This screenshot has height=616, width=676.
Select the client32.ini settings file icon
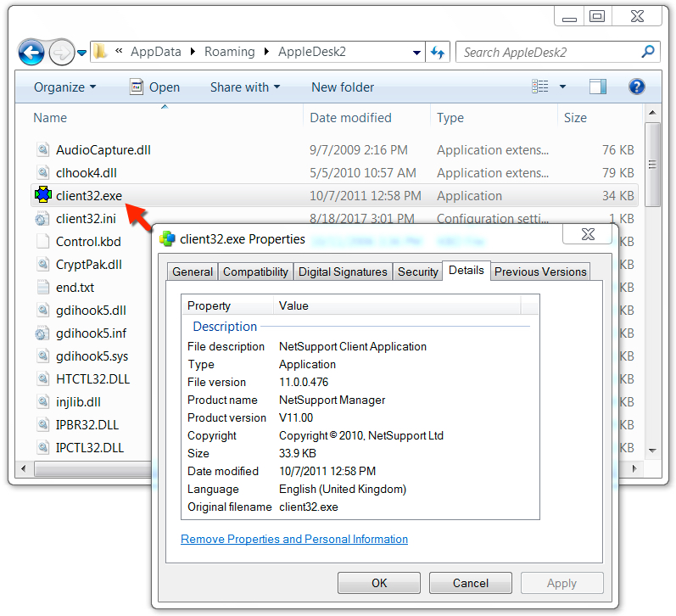42,218
